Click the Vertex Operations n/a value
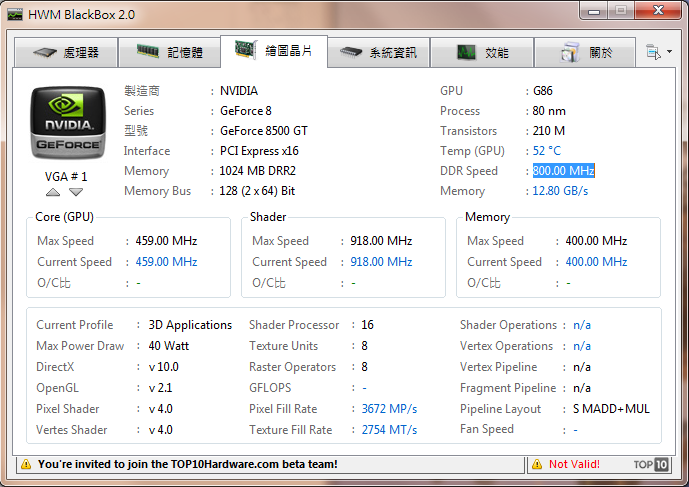Image resolution: width=689 pixels, height=487 pixels. point(582,346)
